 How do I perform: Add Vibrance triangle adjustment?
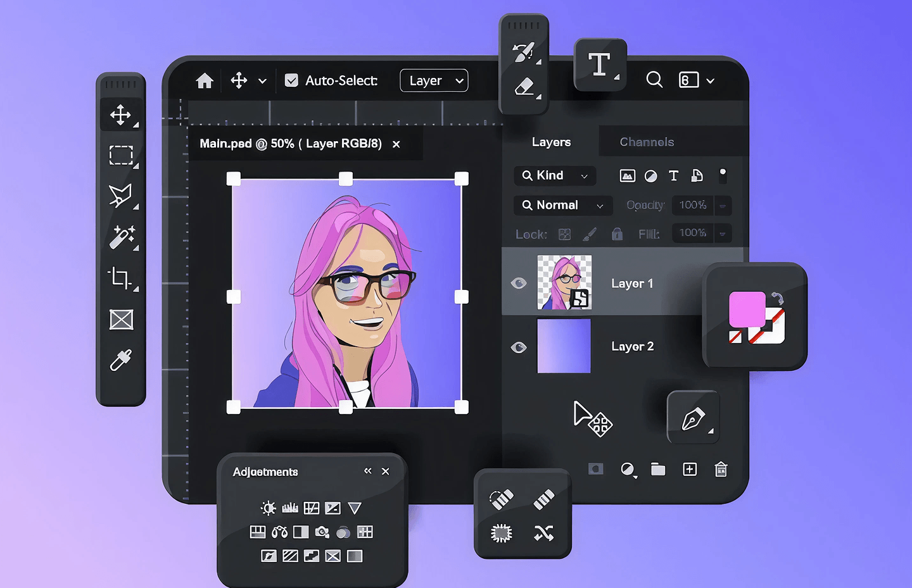(355, 508)
